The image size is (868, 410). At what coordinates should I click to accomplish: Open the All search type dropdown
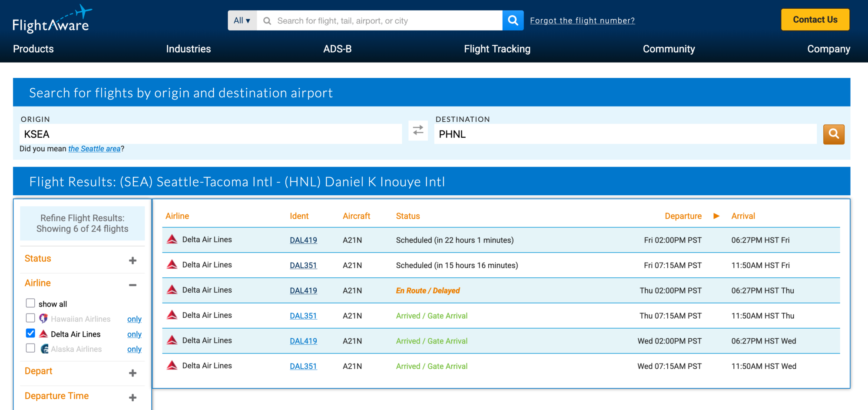click(242, 20)
